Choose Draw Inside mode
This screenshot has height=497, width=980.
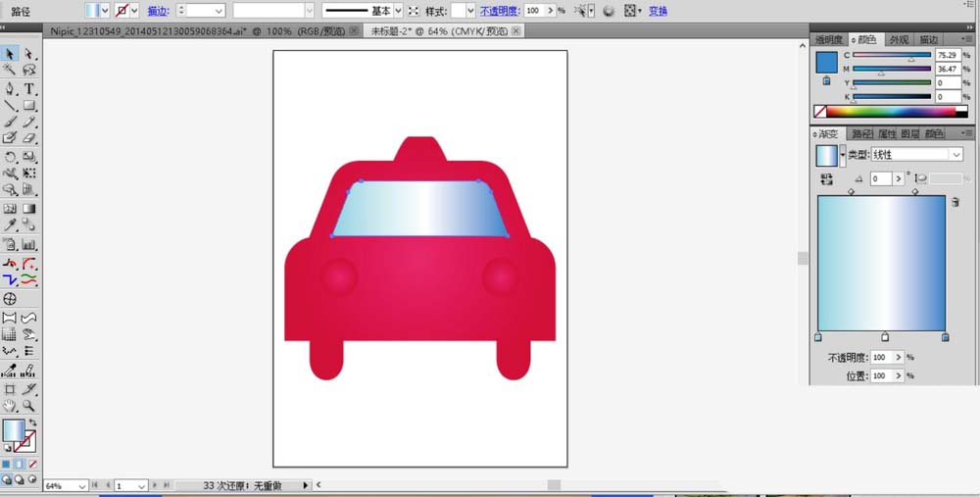point(32,479)
